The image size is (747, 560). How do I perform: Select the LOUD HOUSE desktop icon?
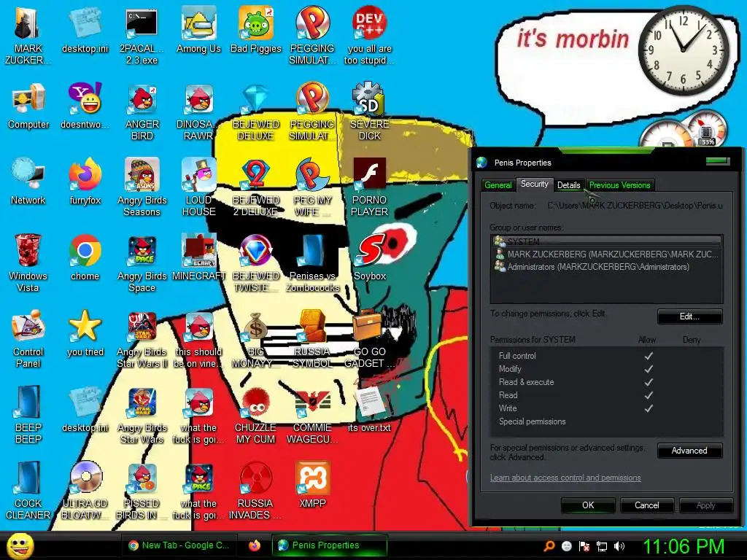point(198,187)
